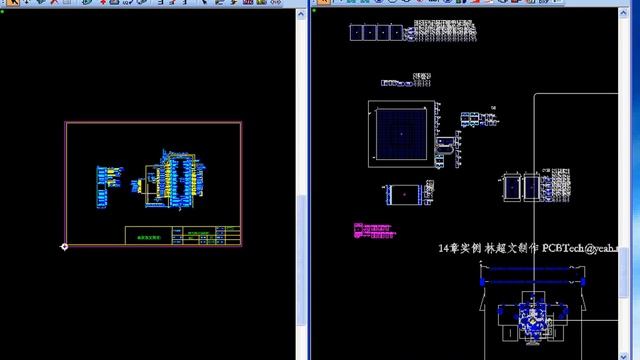This screenshot has width=640, height=360.
Task: Click the green title block text in schematic
Action: [149, 238]
